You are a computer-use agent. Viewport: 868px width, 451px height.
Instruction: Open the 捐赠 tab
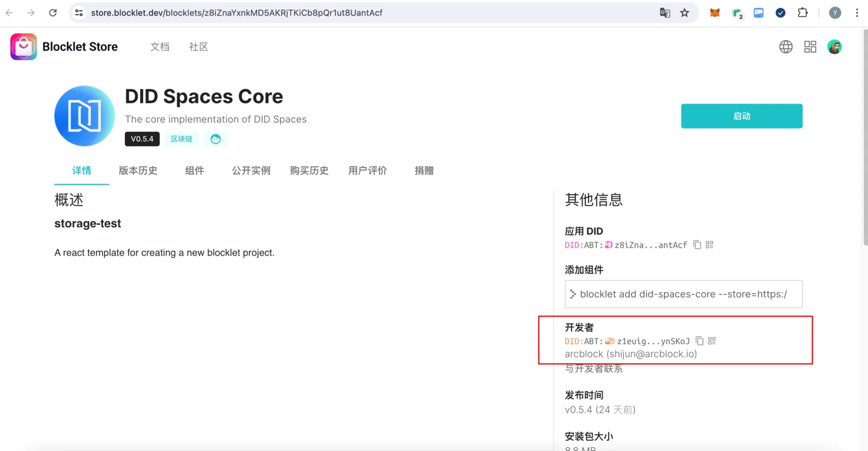point(424,171)
